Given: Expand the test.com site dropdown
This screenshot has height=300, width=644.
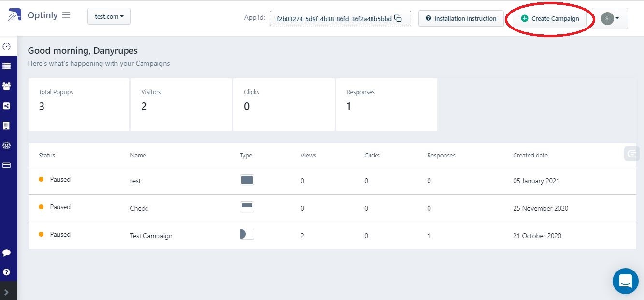Looking at the screenshot, I should click(109, 16).
